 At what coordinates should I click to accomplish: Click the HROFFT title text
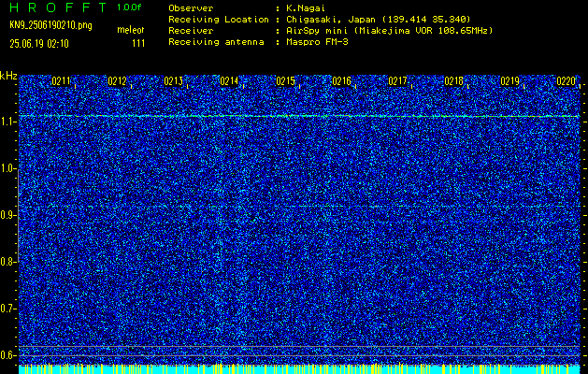[59, 7]
